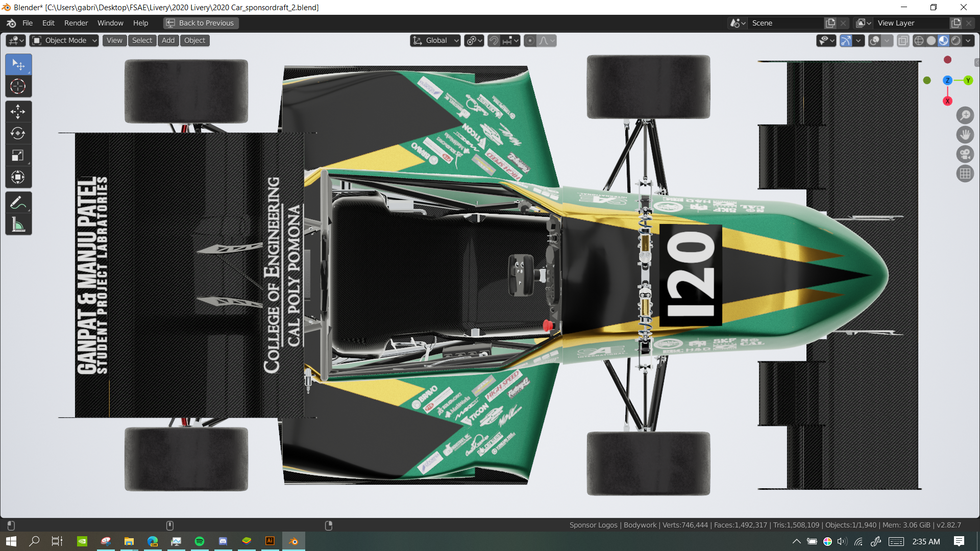Open the Object menu in viewport header

click(x=194, y=40)
